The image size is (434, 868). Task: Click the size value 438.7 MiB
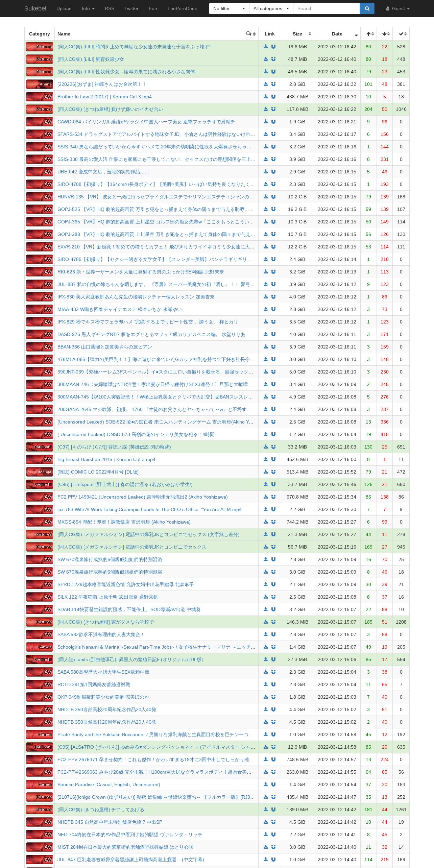pos(297,97)
